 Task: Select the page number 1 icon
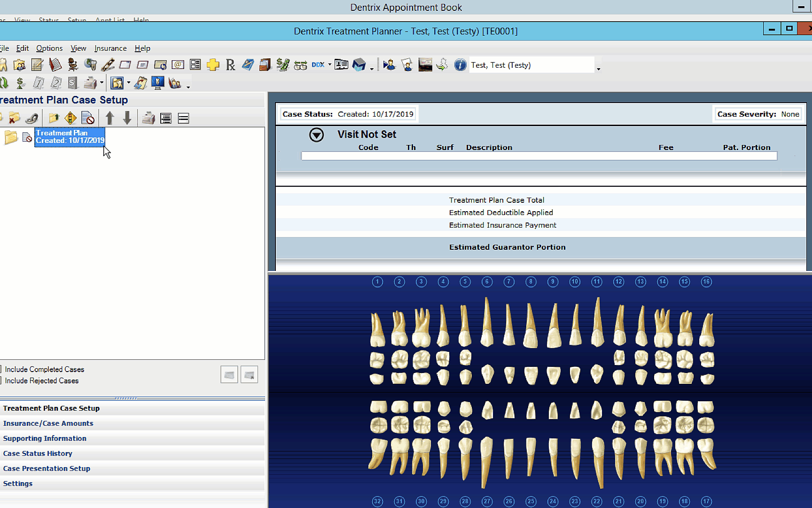(x=39, y=83)
